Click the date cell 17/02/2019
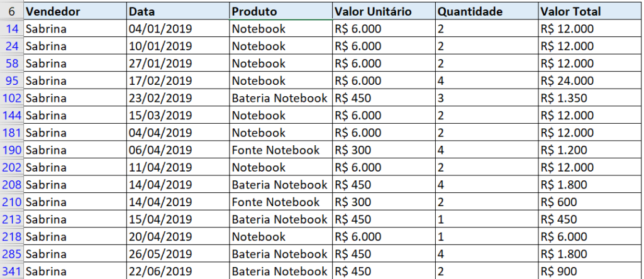This screenshot has height=279, width=644. (x=178, y=81)
